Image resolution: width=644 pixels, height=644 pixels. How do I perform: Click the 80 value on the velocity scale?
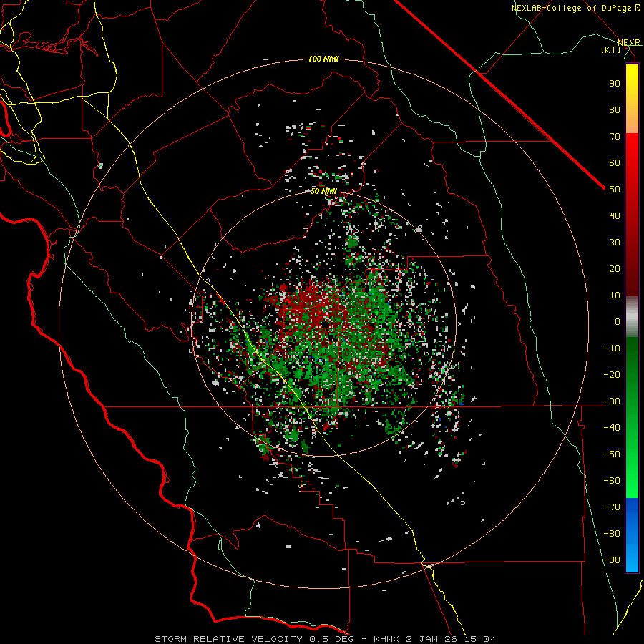coord(615,110)
